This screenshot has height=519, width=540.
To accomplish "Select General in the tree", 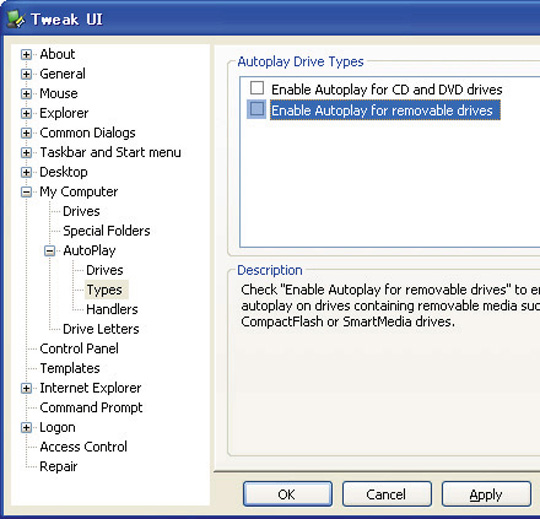I will coord(63,74).
